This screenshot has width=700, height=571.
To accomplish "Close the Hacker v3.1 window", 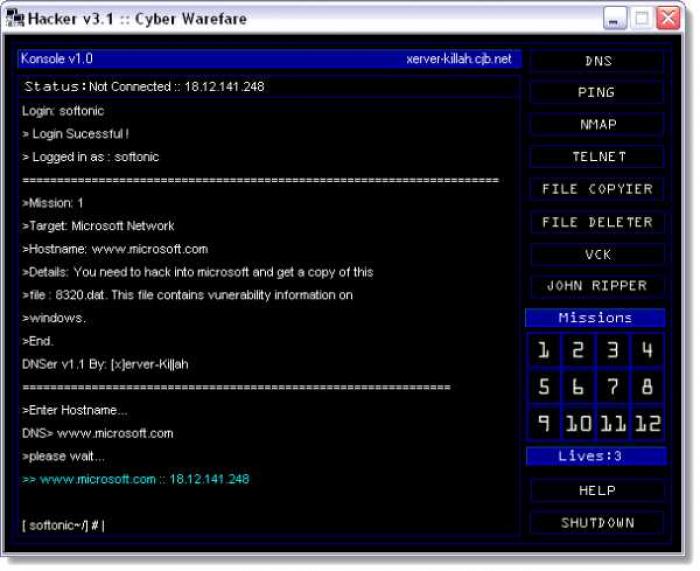I will click(x=668, y=19).
